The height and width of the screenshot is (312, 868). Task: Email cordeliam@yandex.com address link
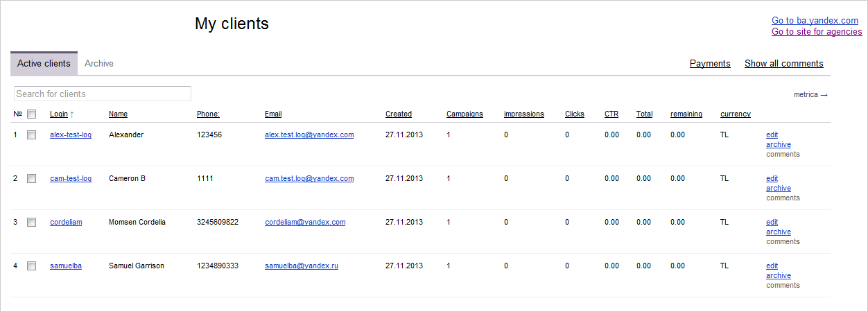[305, 223]
